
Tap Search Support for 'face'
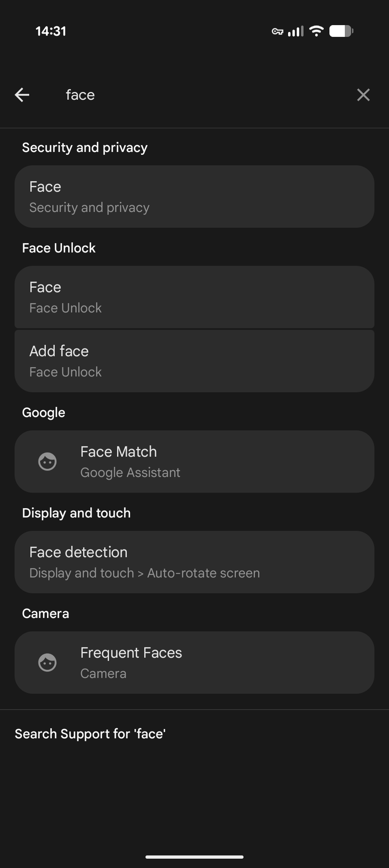[x=90, y=734]
